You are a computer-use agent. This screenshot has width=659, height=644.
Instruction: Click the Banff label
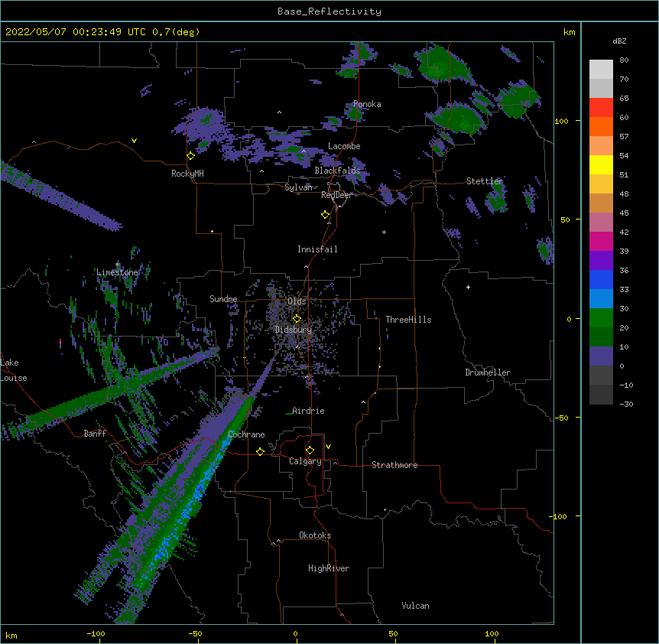(x=95, y=434)
